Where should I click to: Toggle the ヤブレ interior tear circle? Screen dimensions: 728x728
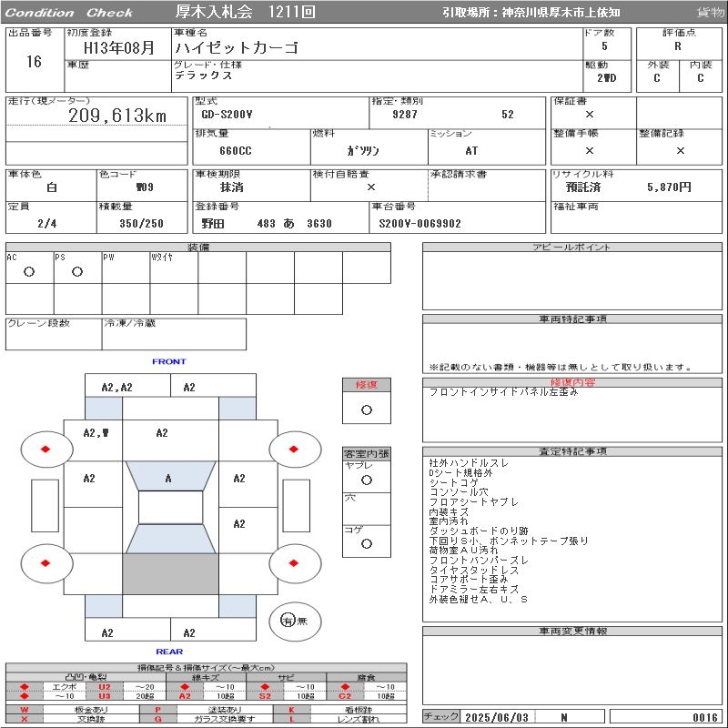(366, 480)
